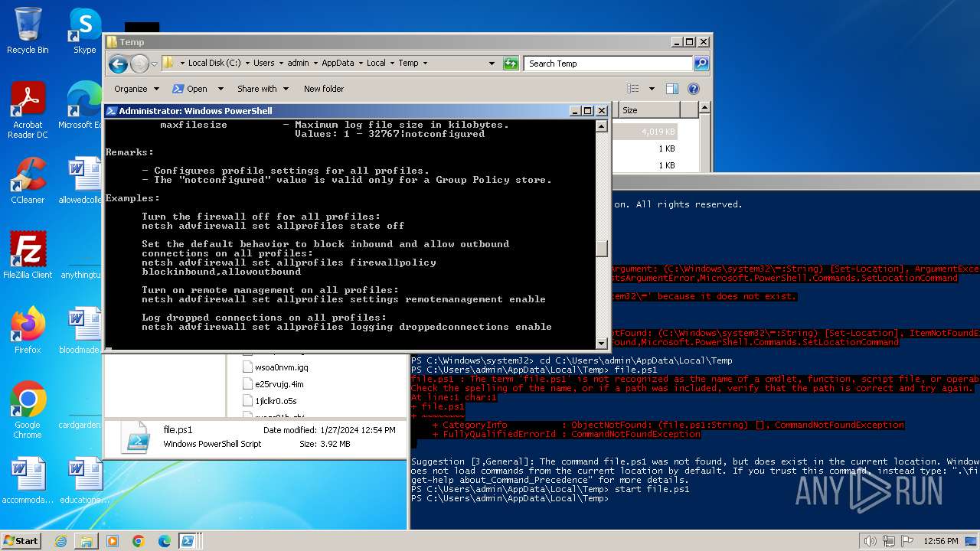Click Users in the address breadcrumb

coord(263,64)
